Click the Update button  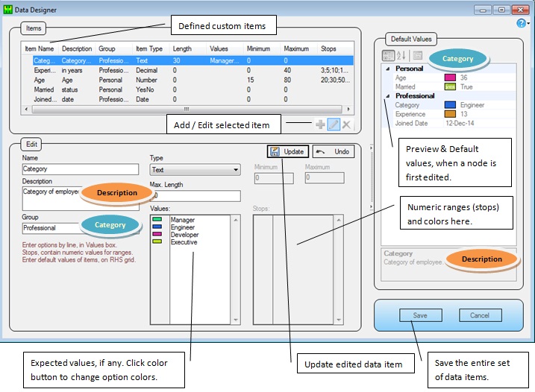tap(288, 152)
